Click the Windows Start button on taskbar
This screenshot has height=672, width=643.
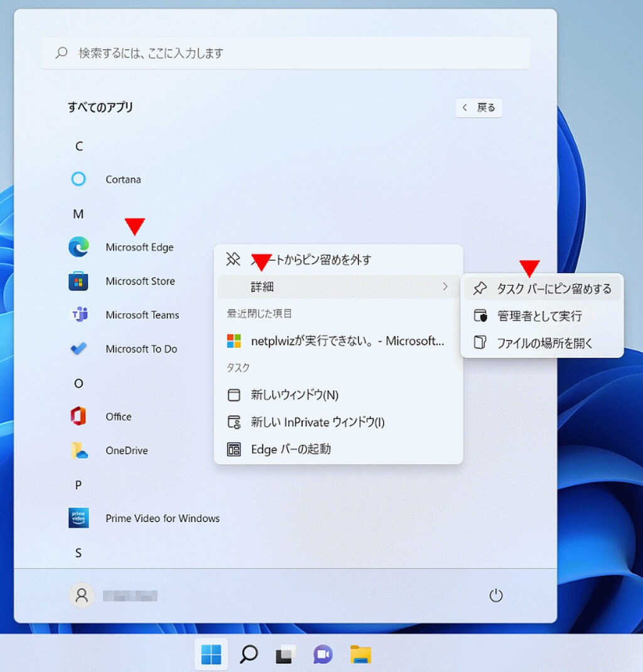[x=211, y=654]
